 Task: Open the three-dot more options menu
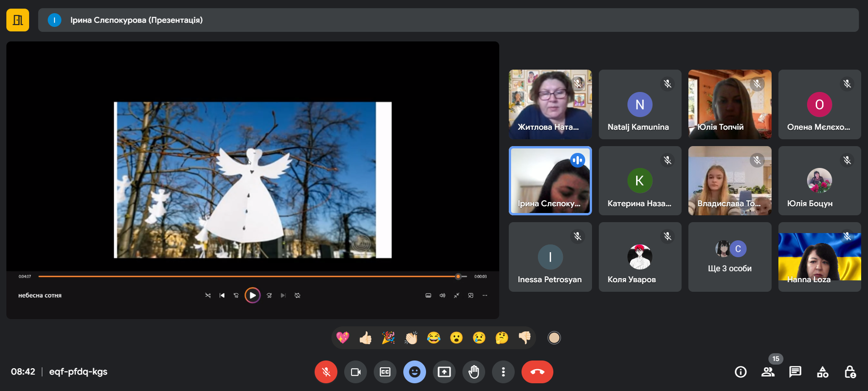click(x=503, y=372)
